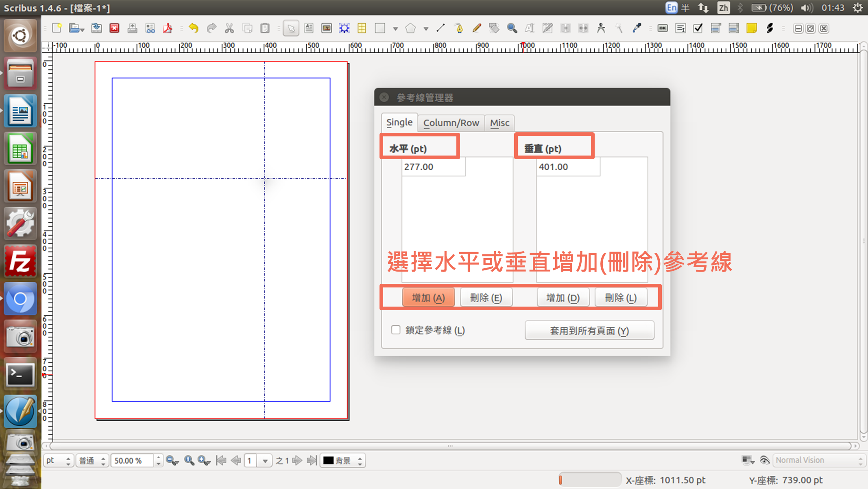Insert a PDF link annotation
Viewport: 868px width, 489px height.
770,28
